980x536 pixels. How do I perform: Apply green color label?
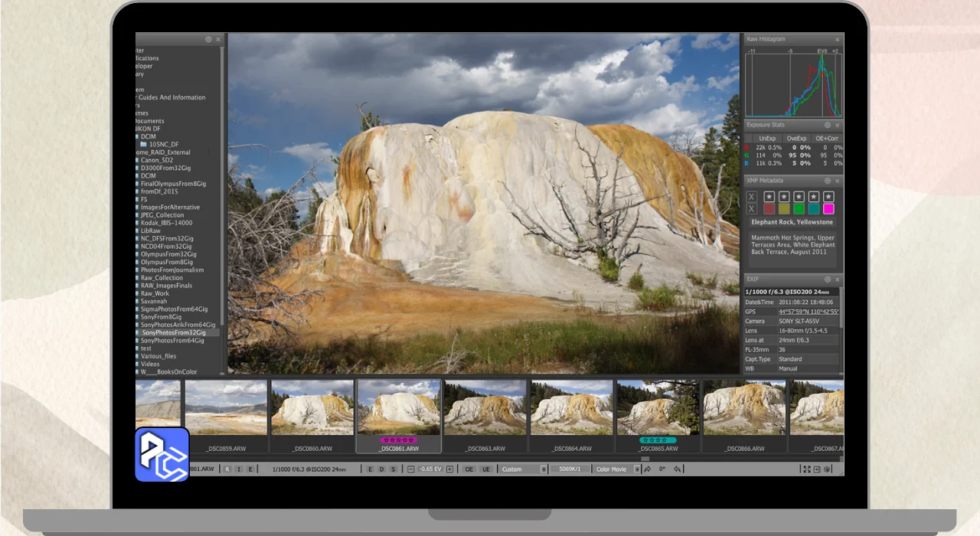pyautogui.click(x=799, y=208)
